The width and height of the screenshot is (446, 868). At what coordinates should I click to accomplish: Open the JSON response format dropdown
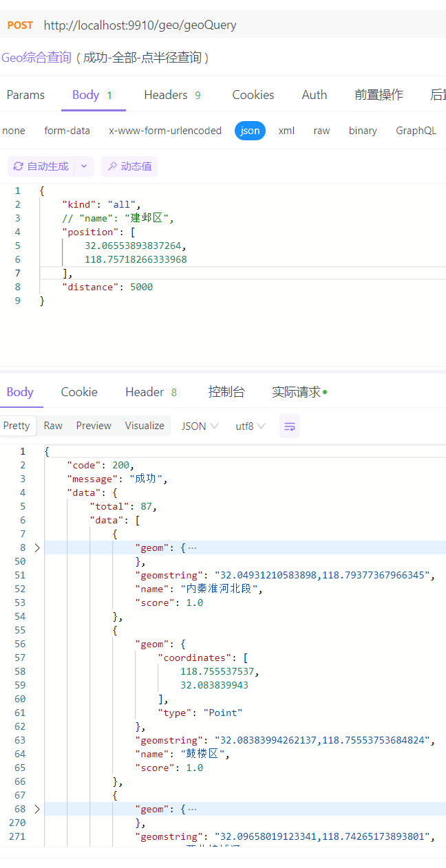200,426
